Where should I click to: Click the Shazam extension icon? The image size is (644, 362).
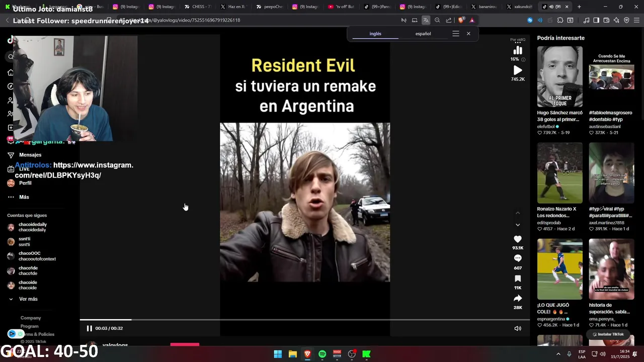click(x=530, y=20)
